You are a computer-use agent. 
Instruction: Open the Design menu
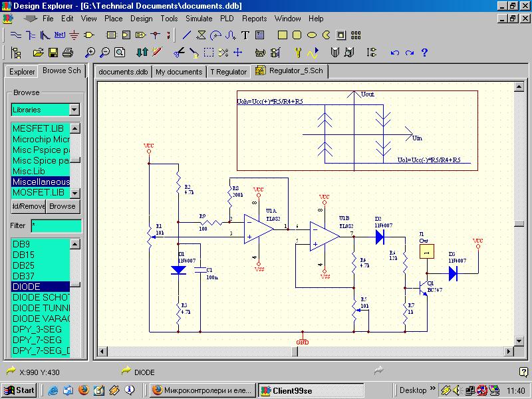pos(142,19)
